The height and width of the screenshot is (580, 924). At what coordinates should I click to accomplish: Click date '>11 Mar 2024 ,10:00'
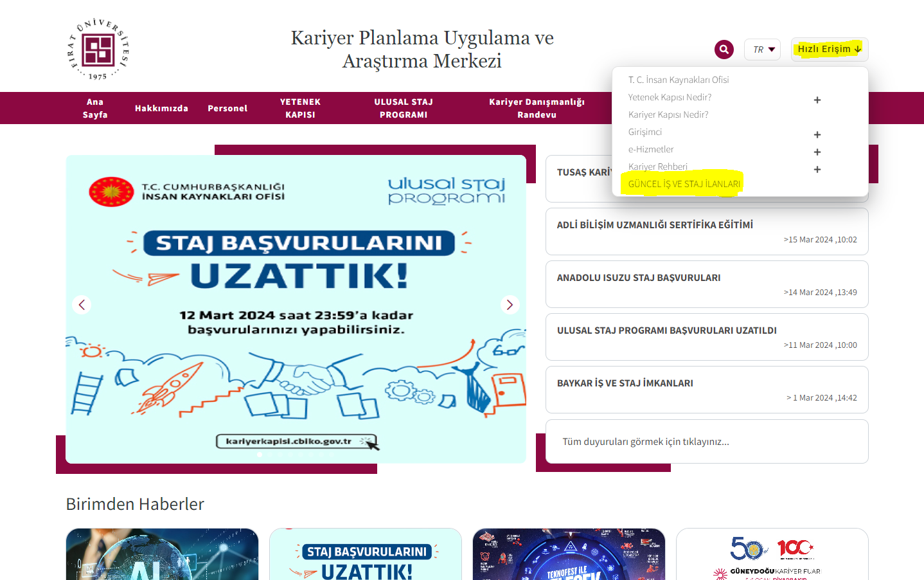pyautogui.click(x=821, y=345)
